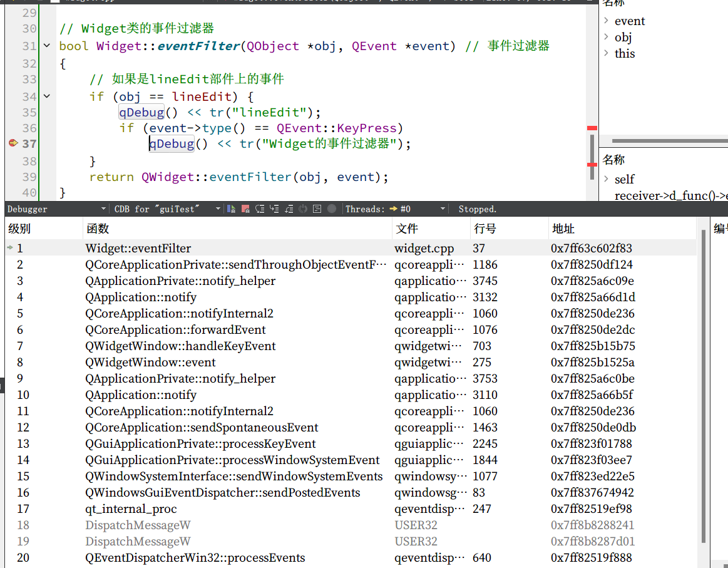Click the 行号 column header

point(510,229)
